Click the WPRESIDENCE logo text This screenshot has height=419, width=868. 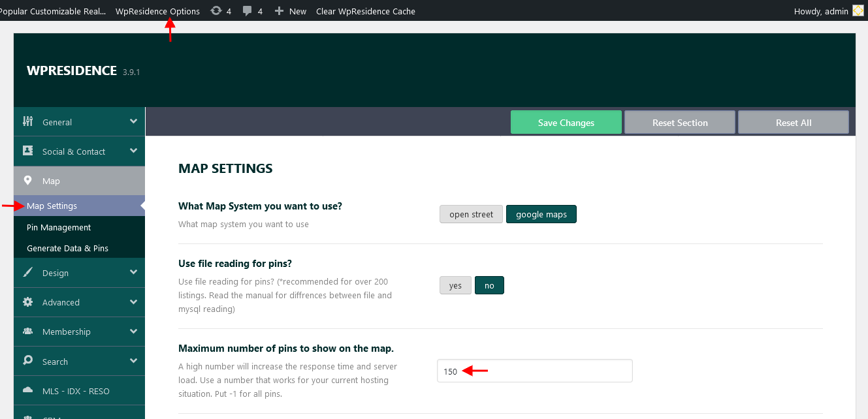(x=72, y=70)
